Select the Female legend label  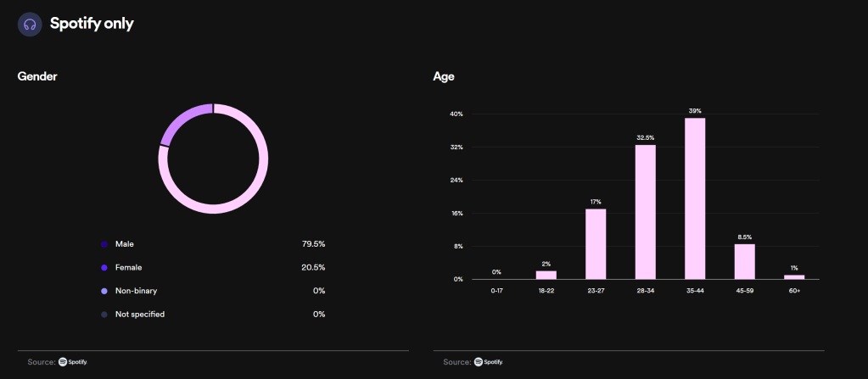click(x=128, y=268)
